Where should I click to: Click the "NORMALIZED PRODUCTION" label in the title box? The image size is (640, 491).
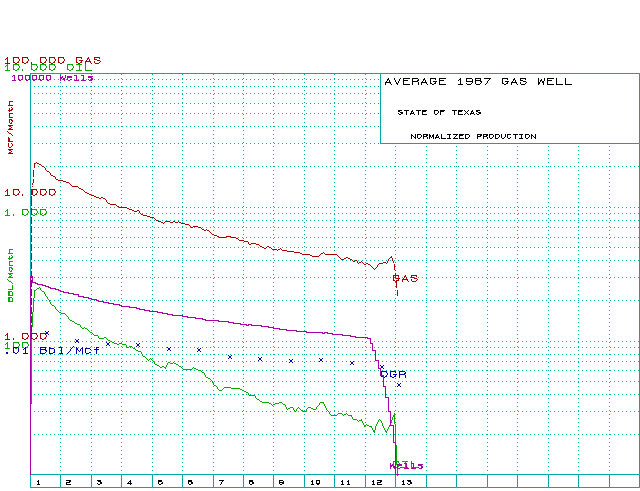(472, 136)
